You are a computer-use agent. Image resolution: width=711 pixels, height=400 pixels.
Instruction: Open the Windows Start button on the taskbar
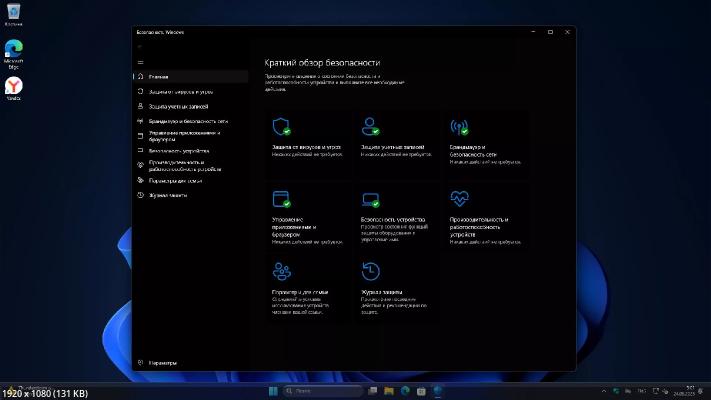[272, 390]
